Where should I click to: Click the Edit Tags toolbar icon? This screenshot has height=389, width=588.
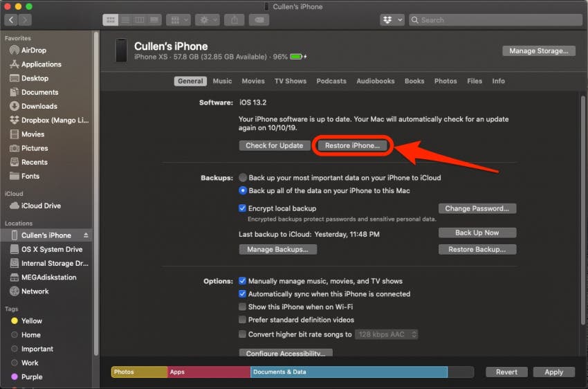click(x=259, y=20)
